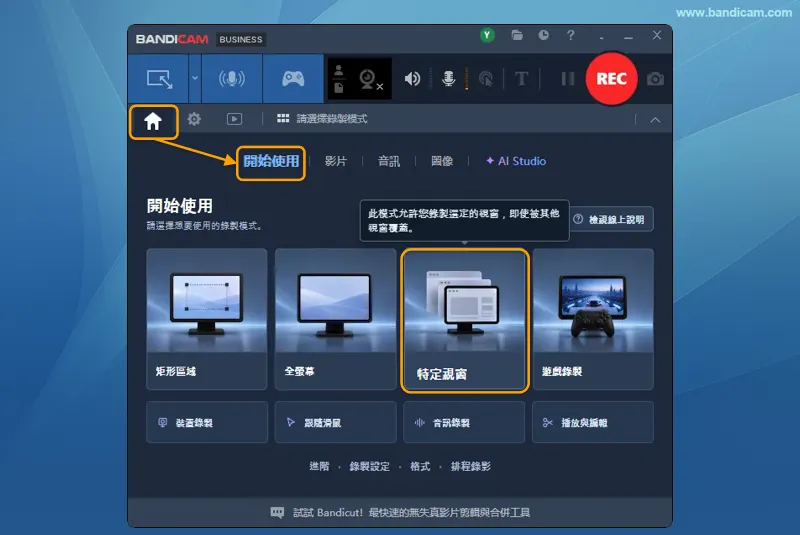Take a screenshot with the camera icon
This screenshot has height=535, width=800.
(655, 79)
